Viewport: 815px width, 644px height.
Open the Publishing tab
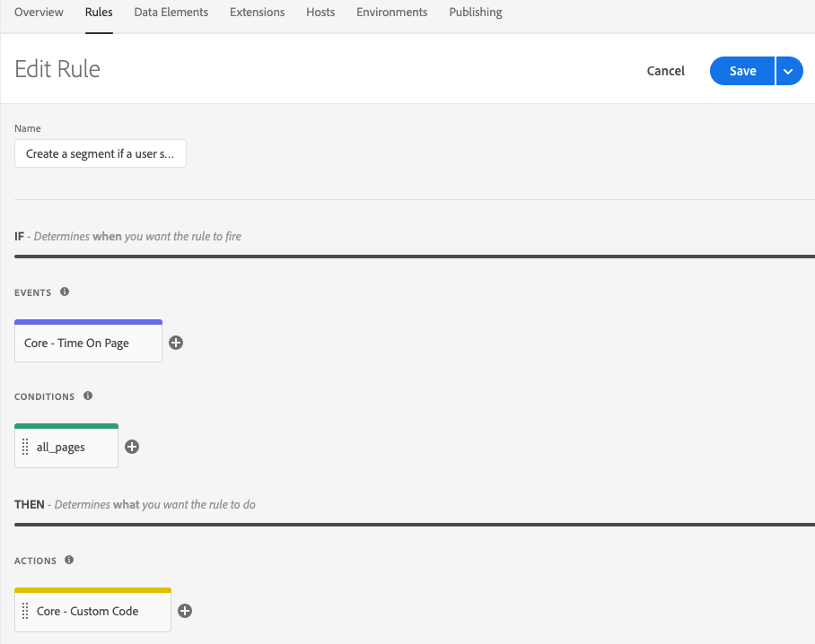click(x=476, y=12)
